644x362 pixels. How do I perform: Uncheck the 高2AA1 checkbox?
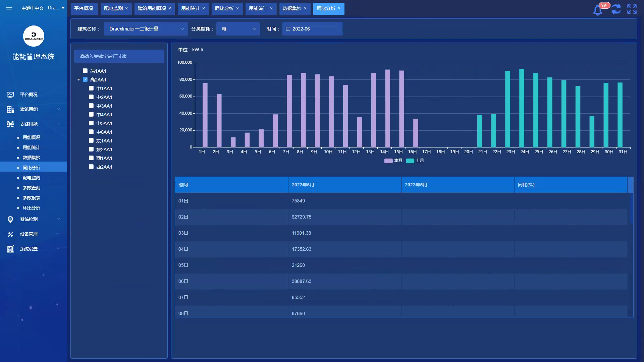[x=85, y=79]
